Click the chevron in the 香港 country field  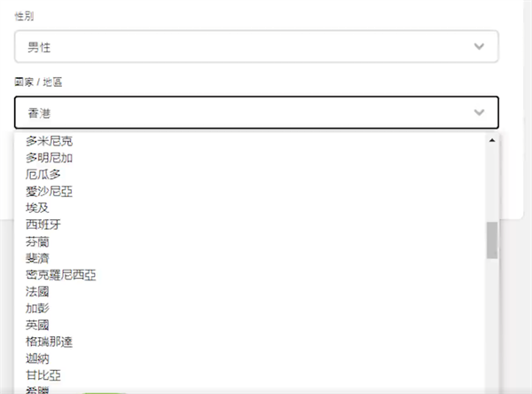(x=480, y=113)
